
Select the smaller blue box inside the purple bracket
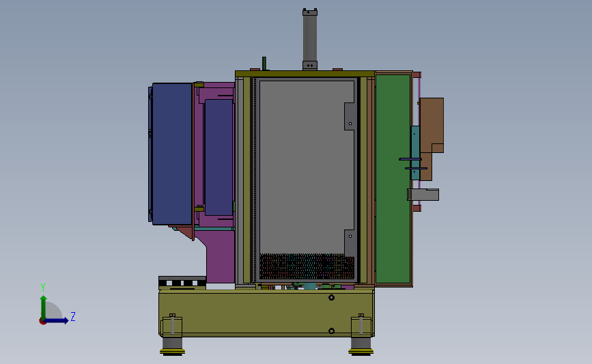[x=219, y=157]
